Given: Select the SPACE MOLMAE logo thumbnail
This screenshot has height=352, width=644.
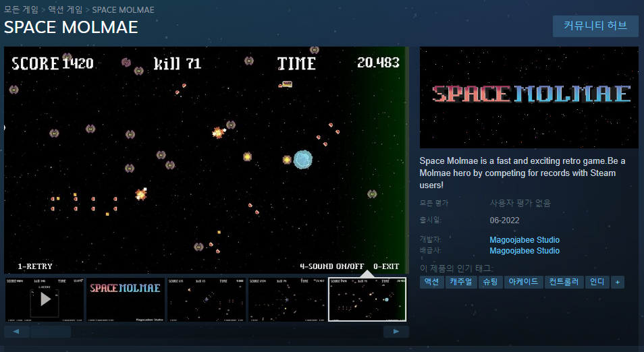Looking at the screenshot, I should [126, 299].
